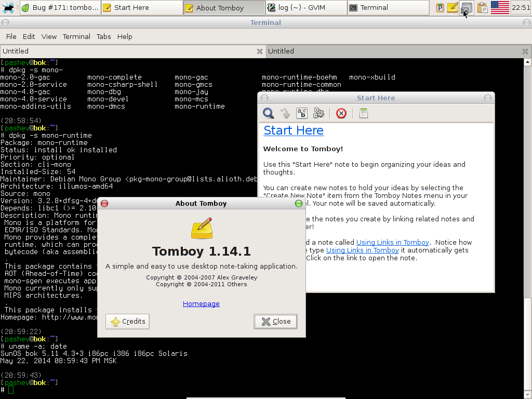Image resolution: width=532 pixels, height=399 pixels.
Task: Click the right titlebar button of Start Here window
Action: (x=487, y=98)
